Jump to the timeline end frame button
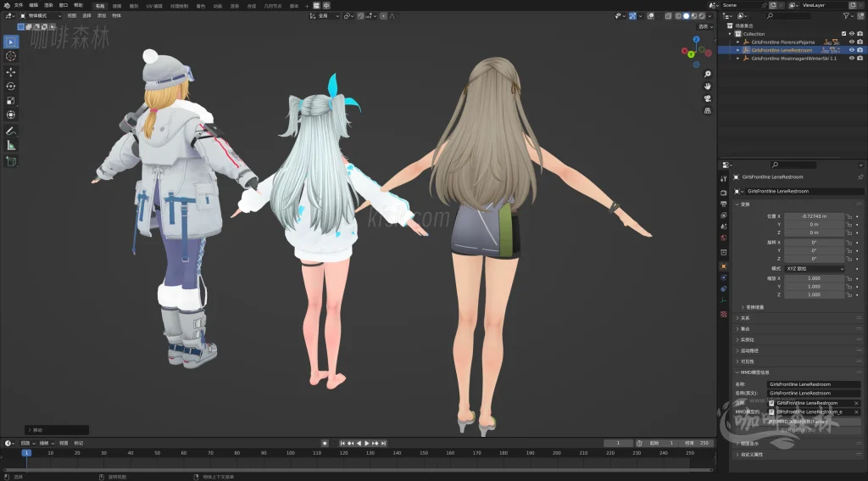The height and width of the screenshot is (481, 868). point(383,444)
